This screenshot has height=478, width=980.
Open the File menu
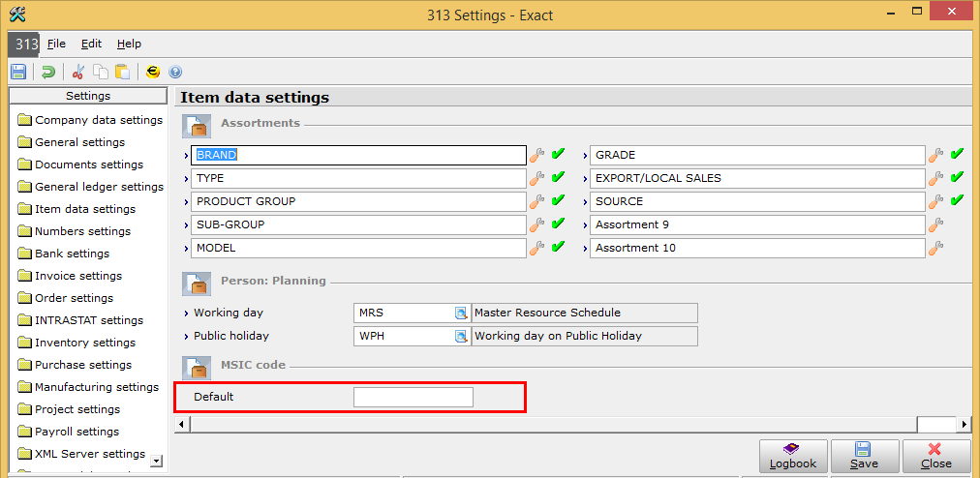pos(56,44)
